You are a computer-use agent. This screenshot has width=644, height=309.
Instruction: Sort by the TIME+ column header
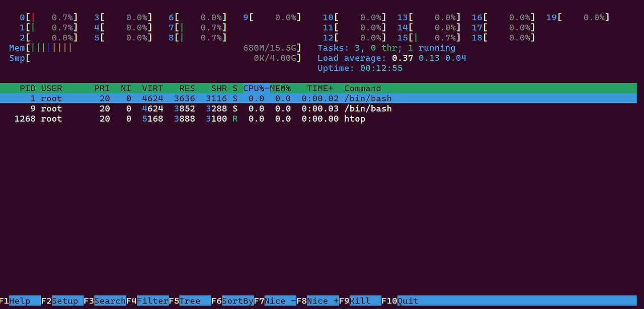click(x=319, y=88)
